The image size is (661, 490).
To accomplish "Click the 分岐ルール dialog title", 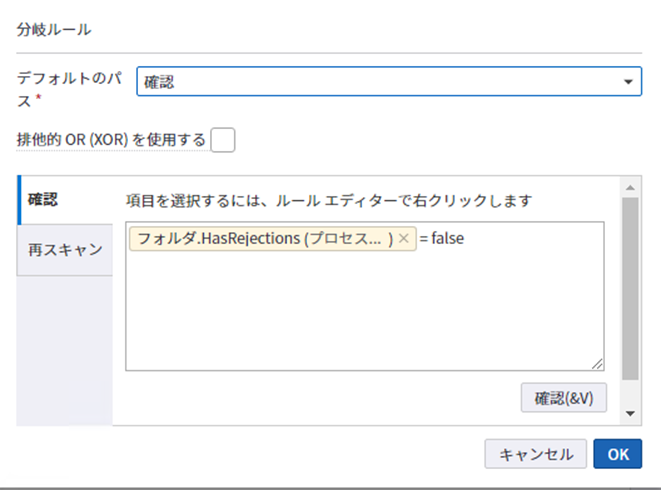I will (x=54, y=29).
